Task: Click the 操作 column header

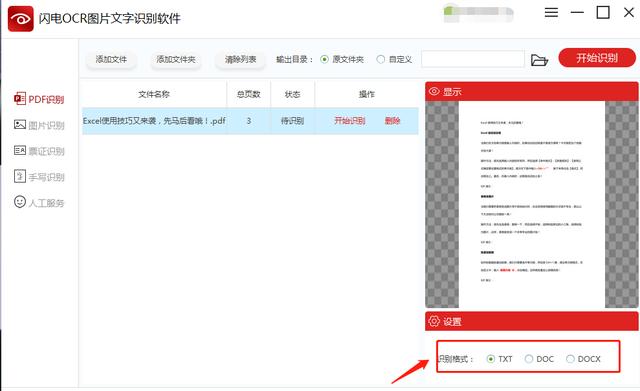Action: click(367, 94)
